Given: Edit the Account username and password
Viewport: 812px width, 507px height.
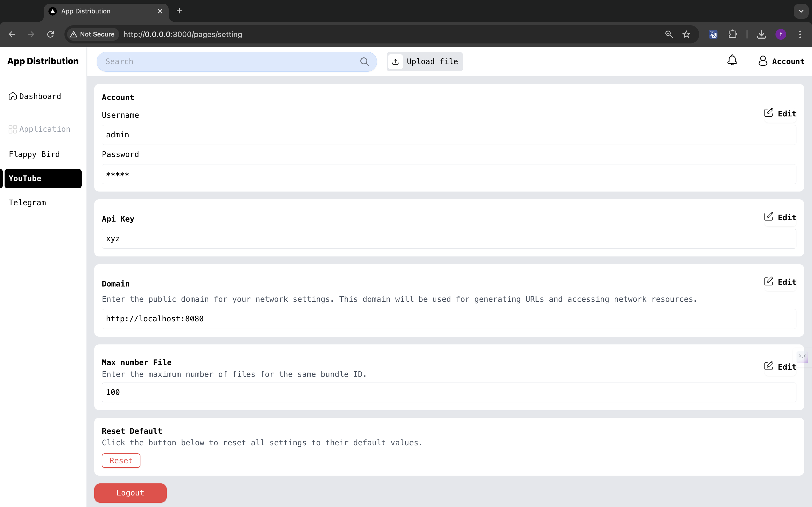Looking at the screenshot, I should pyautogui.click(x=780, y=114).
